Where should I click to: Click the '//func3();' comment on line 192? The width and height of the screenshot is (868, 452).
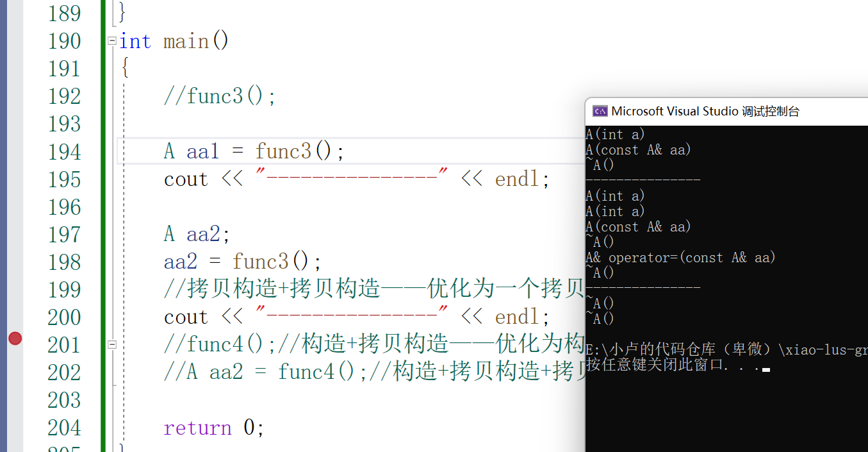tap(220, 96)
